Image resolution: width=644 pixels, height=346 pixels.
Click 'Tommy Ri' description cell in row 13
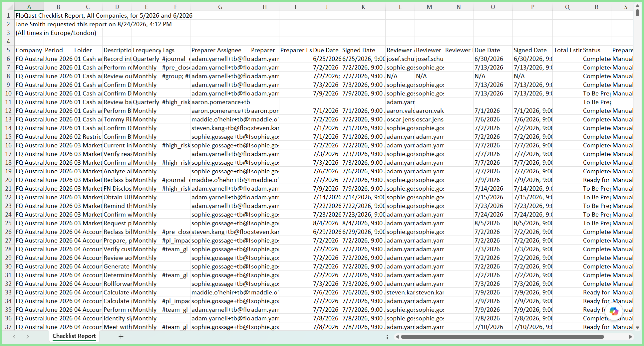coord(117,119)
